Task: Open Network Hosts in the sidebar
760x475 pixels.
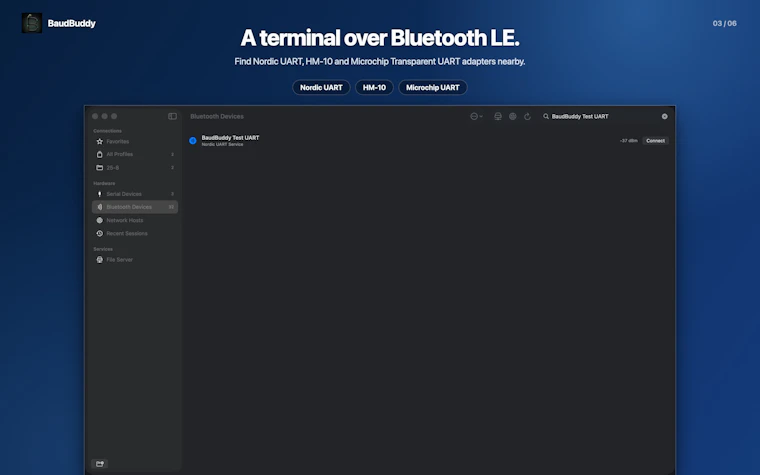Action: pyautogui.click(x=135, y=220)
